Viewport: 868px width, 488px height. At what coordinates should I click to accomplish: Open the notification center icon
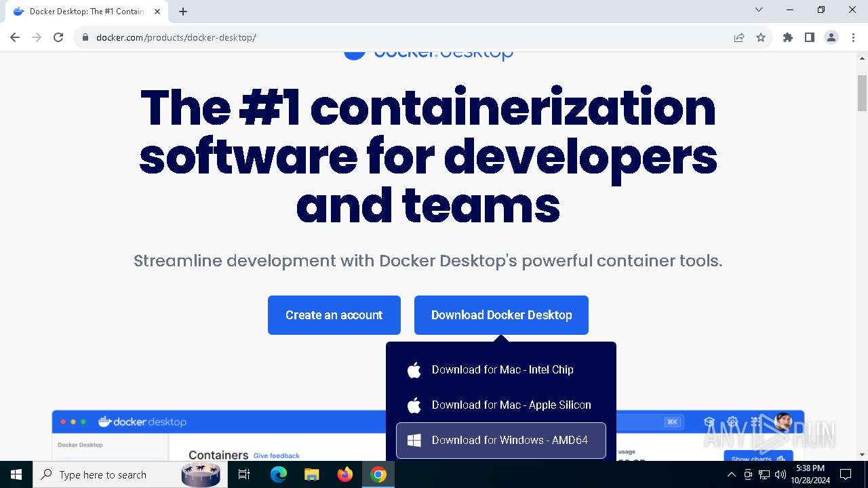pos(846,474)
